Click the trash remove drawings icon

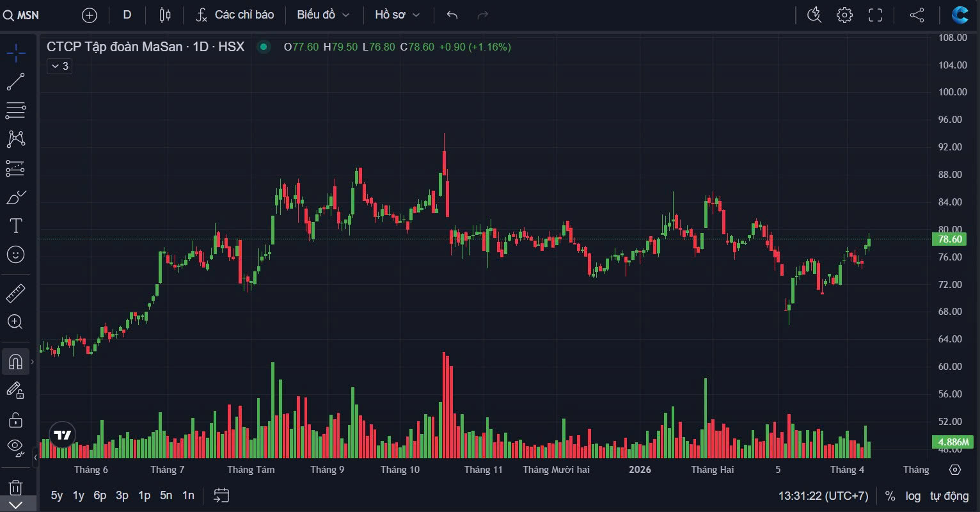tap(15, 487)
